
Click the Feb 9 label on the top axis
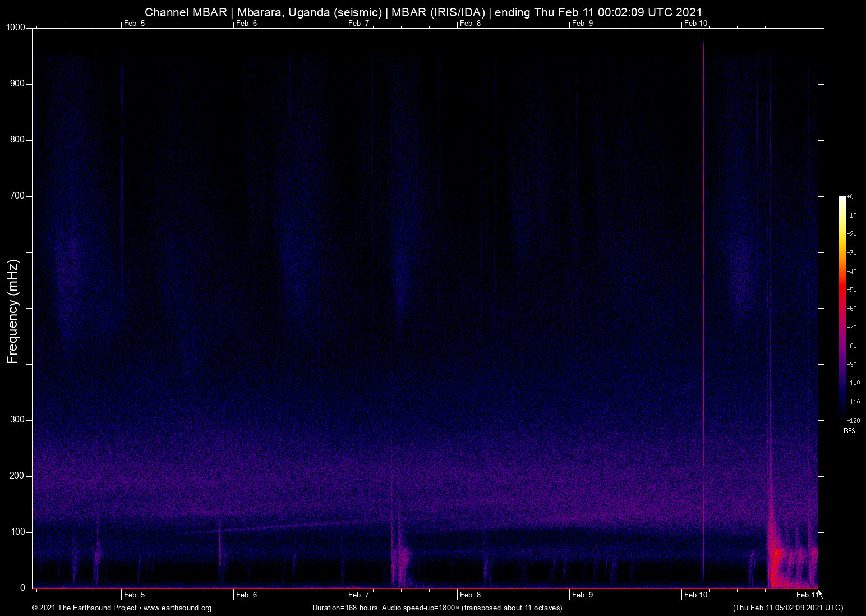[582, 23]
